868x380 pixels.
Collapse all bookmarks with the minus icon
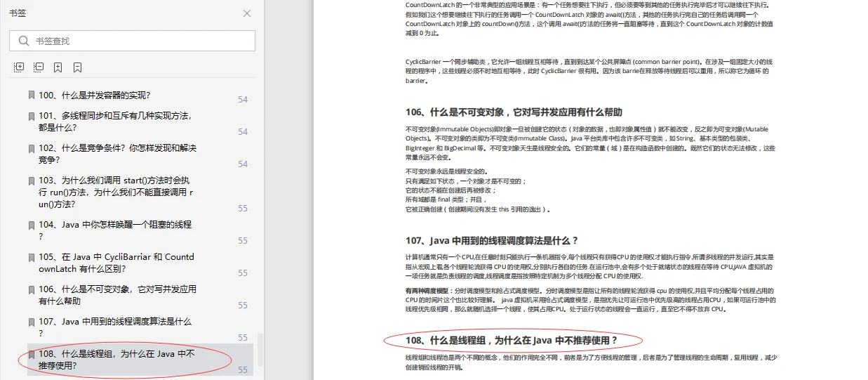coord(39,67)
